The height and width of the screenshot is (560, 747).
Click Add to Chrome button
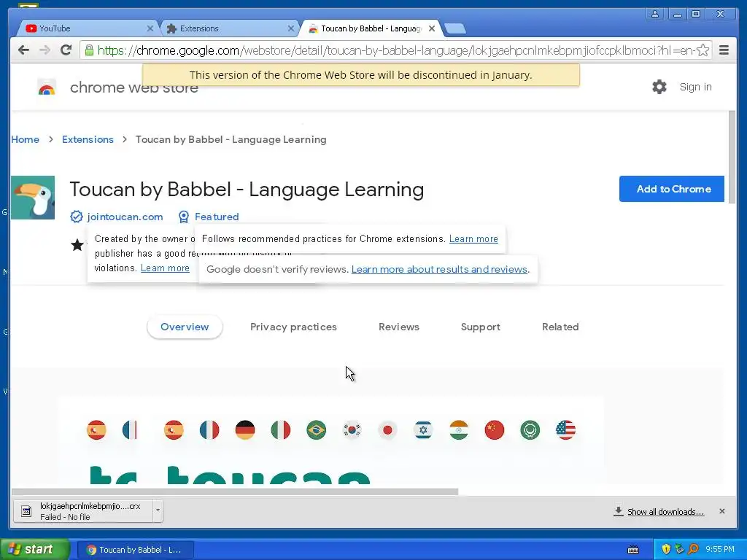[672, 189]
